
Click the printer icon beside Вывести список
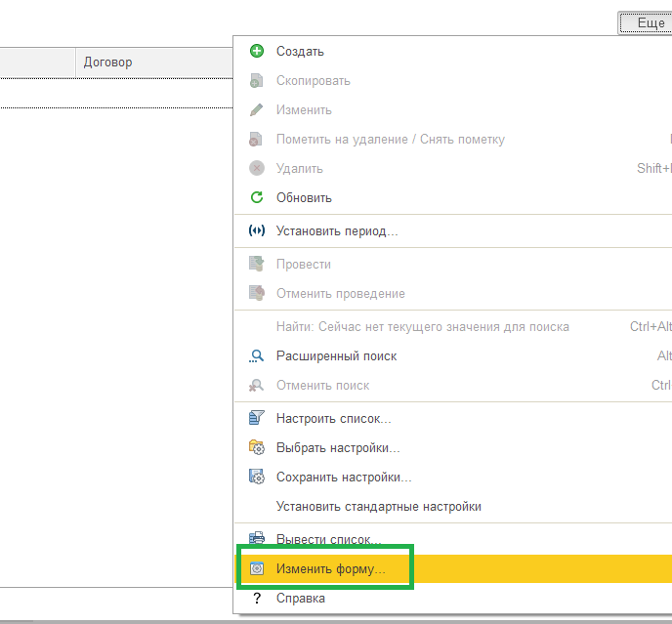[257, 537]
